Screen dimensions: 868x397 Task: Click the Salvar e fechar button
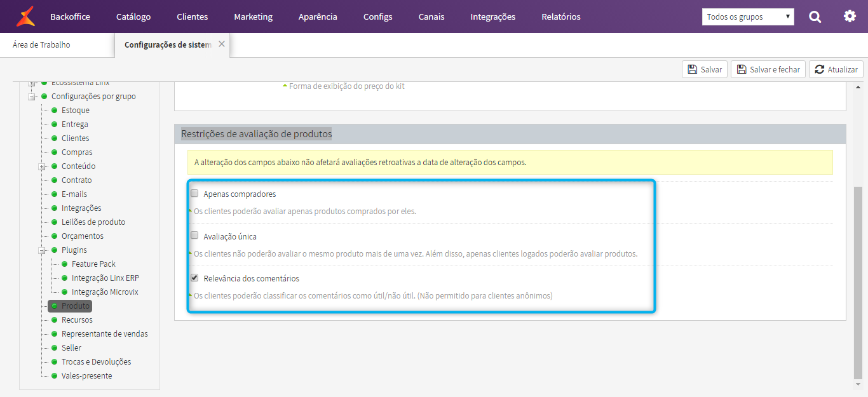coord(768,69)
